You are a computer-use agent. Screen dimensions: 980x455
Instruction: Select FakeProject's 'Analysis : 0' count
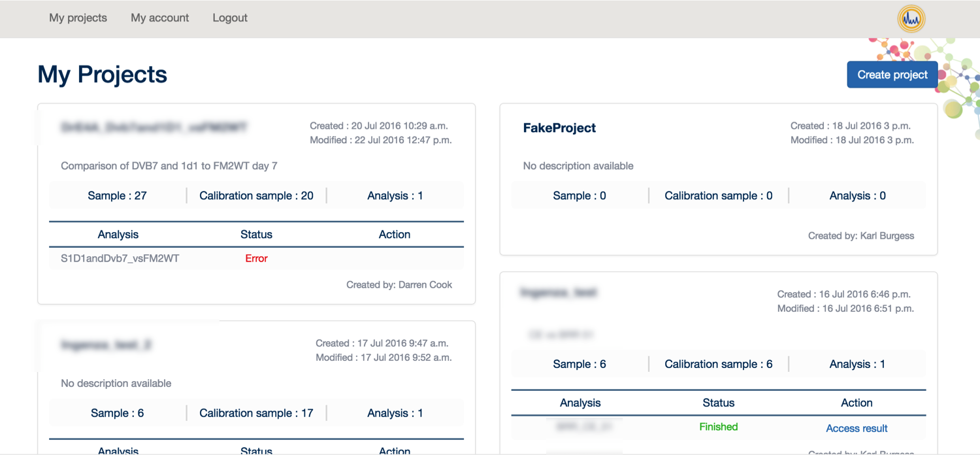pos(857,195)
